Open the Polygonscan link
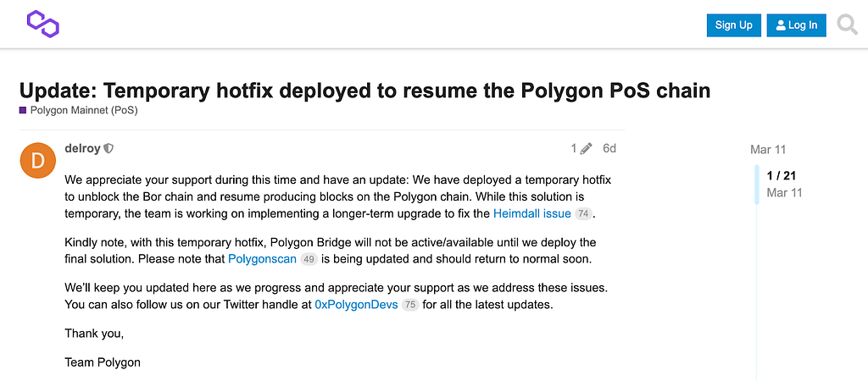The image size is (868, 381). tap(263, 259)
